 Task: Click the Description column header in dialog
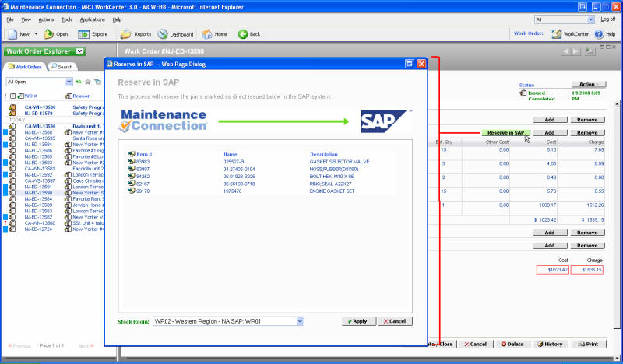point(324,155)
